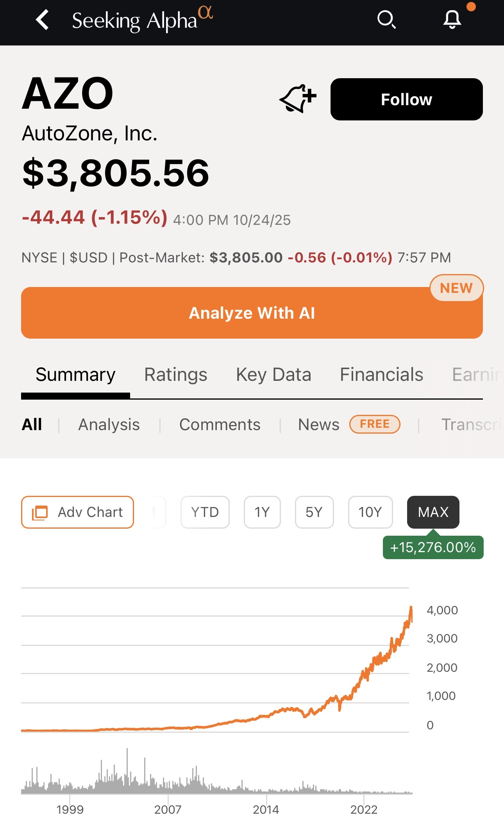
Task: Filter feed by News
Action: [318, 425]
